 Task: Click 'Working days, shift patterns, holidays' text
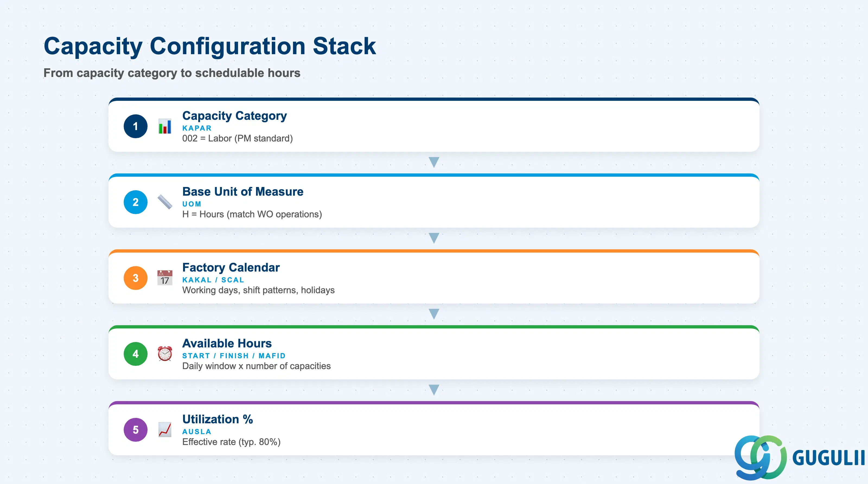(259, 290)
